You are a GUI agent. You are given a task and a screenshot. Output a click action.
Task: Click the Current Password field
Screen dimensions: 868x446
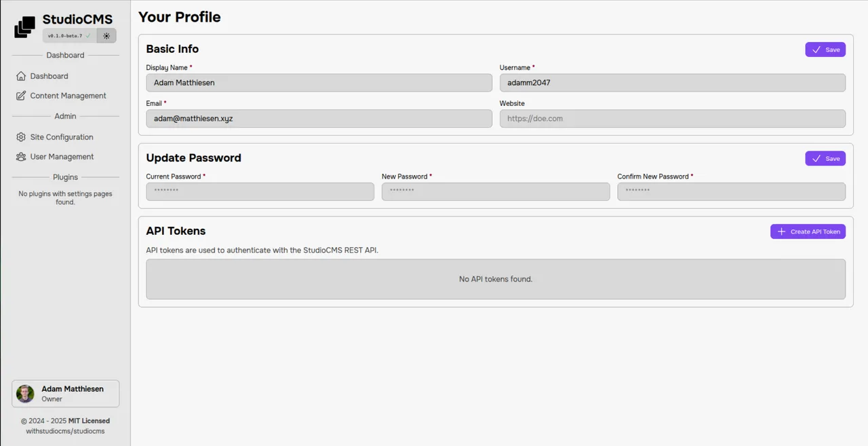coord(260,191)
